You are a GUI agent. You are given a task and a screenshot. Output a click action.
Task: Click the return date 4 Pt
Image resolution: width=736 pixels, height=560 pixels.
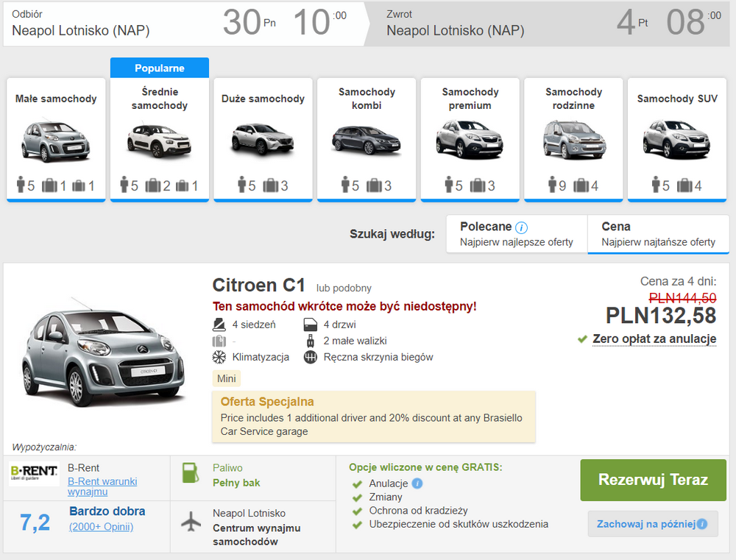point(632,22)
